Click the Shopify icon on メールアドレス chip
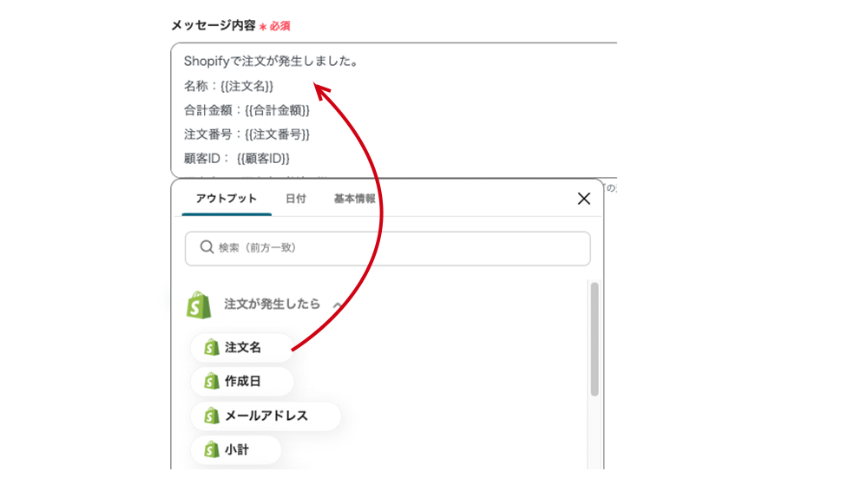Viewport: 868px width, 485px height. pos(212,416)
